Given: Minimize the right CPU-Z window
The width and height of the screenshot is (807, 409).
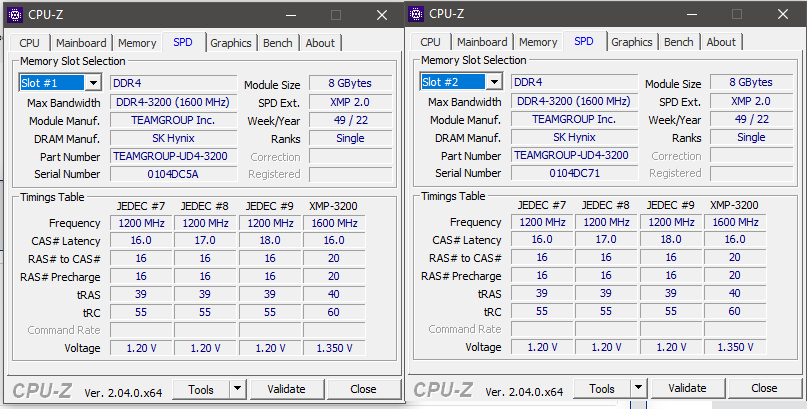Looking at the screenshot, I should pyautogui.click(x=692, y=14).
